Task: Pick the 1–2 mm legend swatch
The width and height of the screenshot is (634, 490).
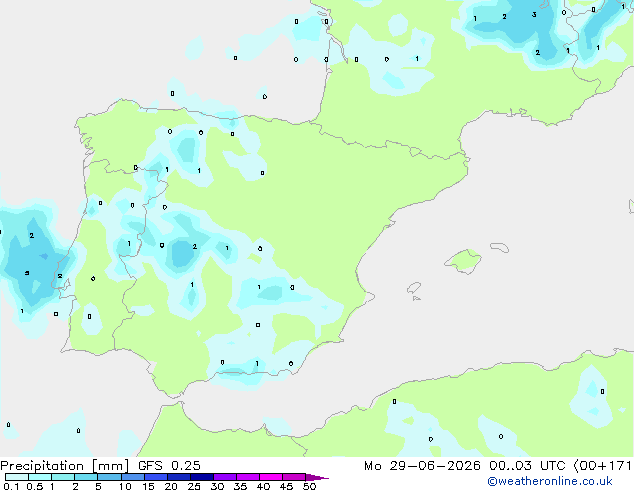Action: pyautogui.click(x=63, y=477)
